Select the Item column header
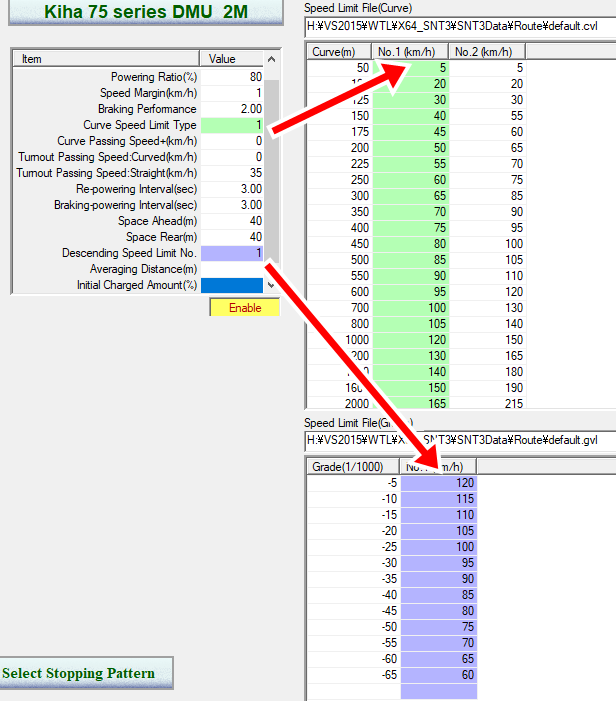Viewport: 616px width, 701px height. (x=106, y=59)
